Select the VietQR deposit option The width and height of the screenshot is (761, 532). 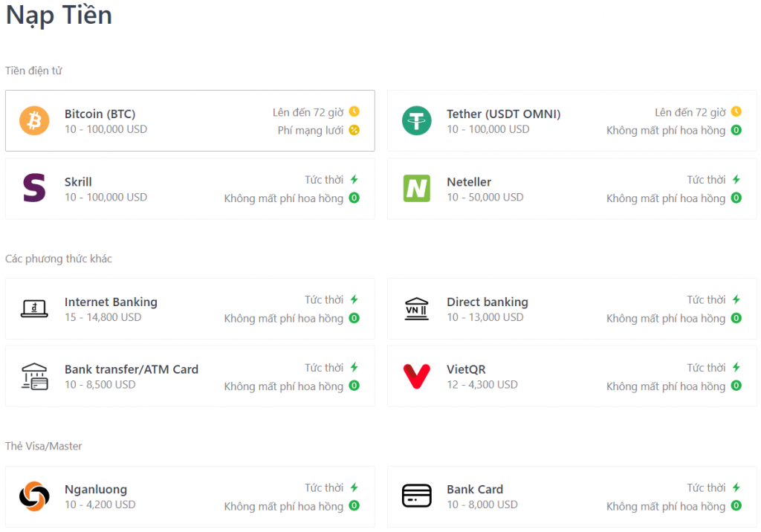[x=572, y=376]
